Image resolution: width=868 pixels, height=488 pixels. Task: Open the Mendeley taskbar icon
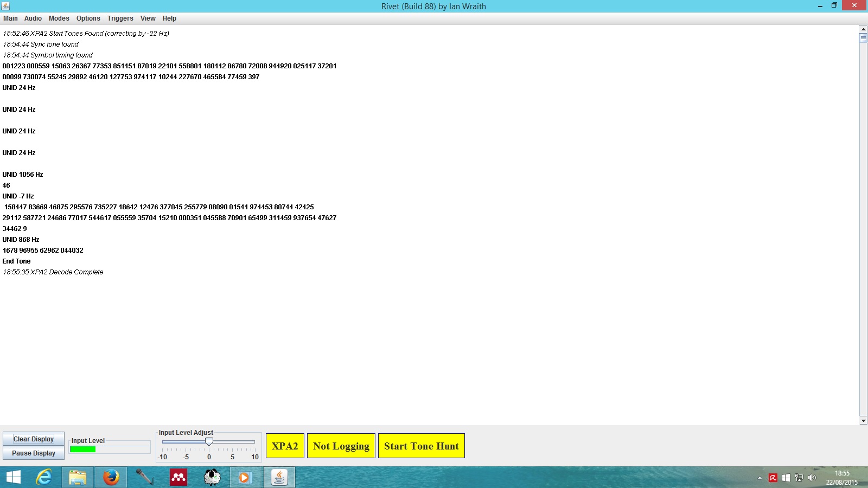[178, 477]
